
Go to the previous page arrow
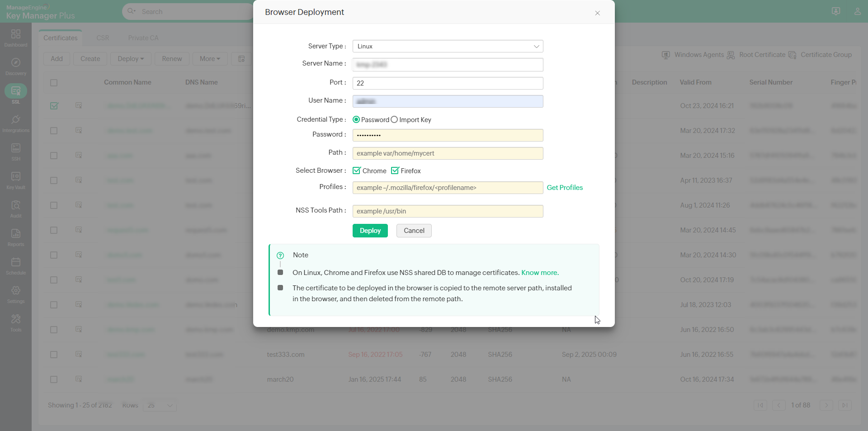(779, 405)
